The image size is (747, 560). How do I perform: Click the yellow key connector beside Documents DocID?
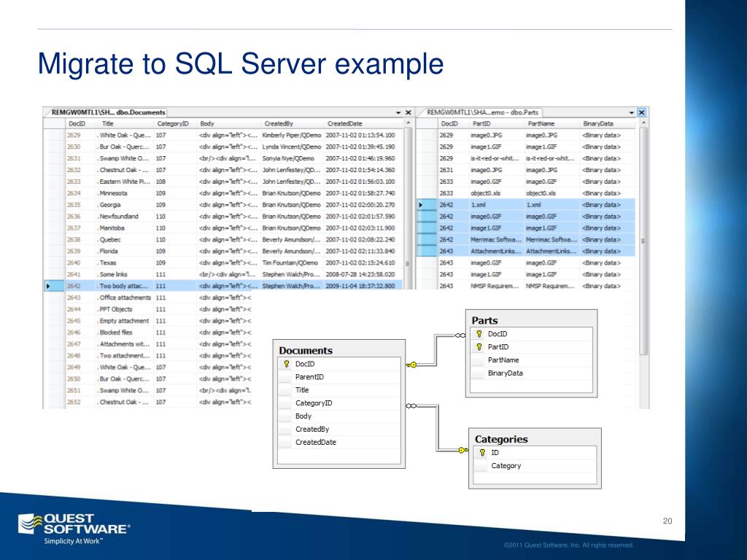point(411,365)
